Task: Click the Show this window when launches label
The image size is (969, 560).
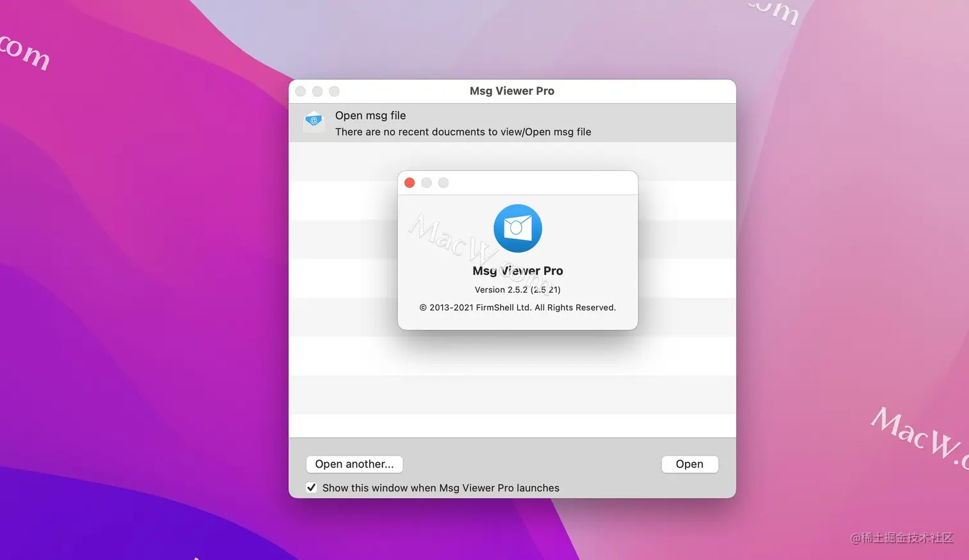Action: pyautogui.click(x=441, y=488)
